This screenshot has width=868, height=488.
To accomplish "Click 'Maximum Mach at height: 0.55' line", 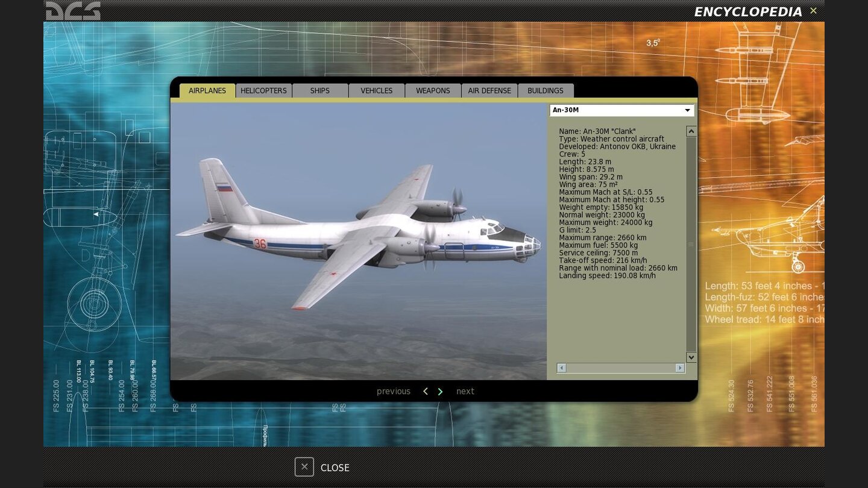I will pos(611,199).
